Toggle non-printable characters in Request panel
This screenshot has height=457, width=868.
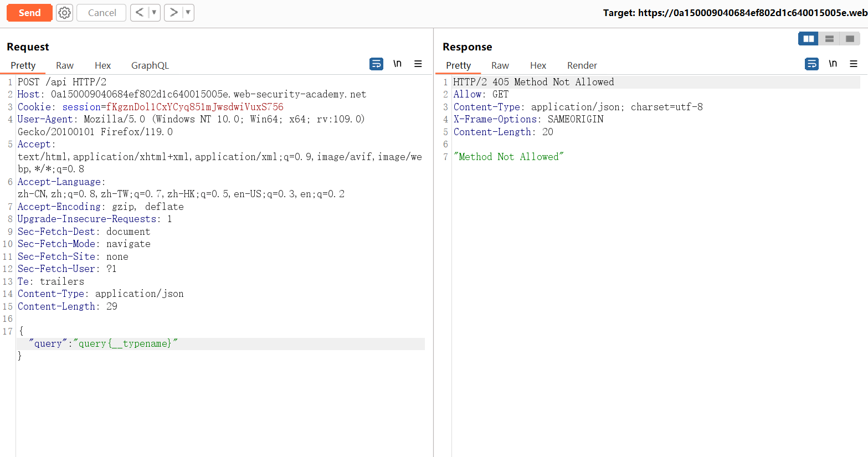pyautogui.click(x=397, y=64)
